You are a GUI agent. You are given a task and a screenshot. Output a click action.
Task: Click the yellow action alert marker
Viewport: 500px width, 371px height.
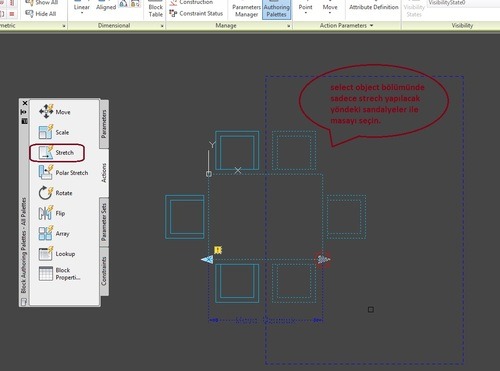(x=218, y=250)
